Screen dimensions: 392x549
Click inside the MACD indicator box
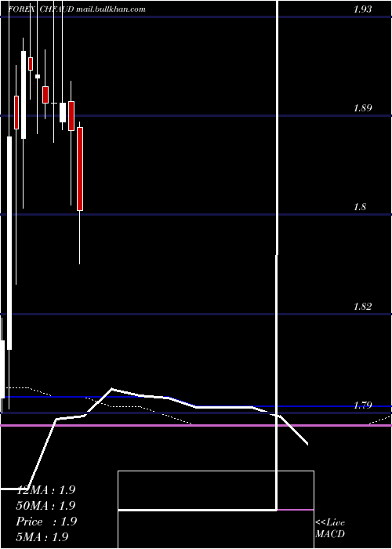coord(216,509)
